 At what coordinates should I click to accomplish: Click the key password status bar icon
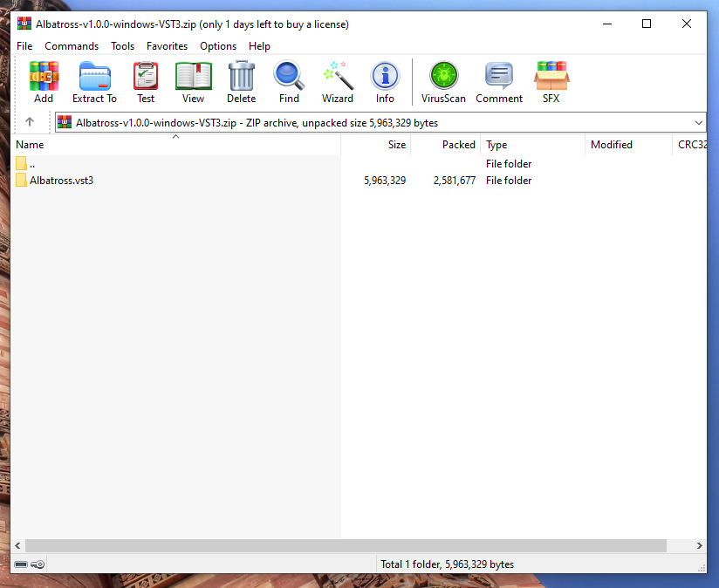(x=38, y=564)
